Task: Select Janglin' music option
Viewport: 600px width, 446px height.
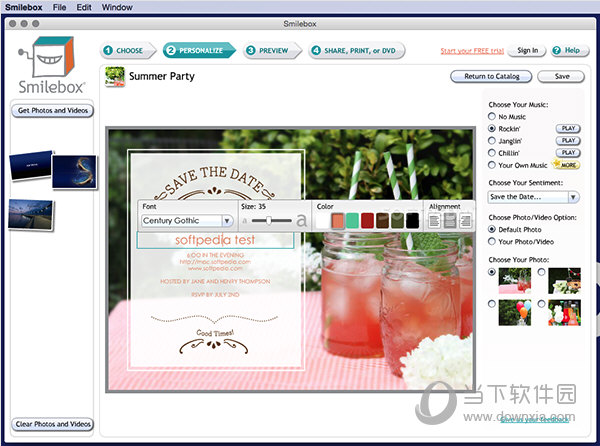Action: point(492,141)
